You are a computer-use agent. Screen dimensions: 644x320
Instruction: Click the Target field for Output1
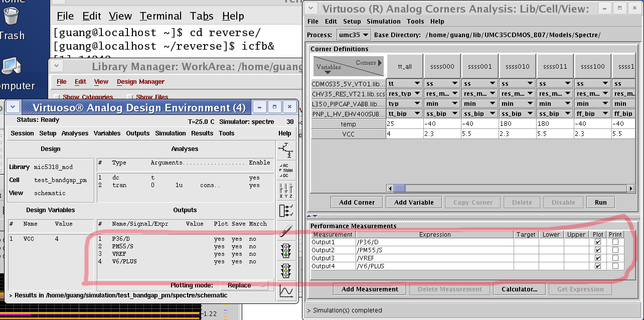click(526, 242)
